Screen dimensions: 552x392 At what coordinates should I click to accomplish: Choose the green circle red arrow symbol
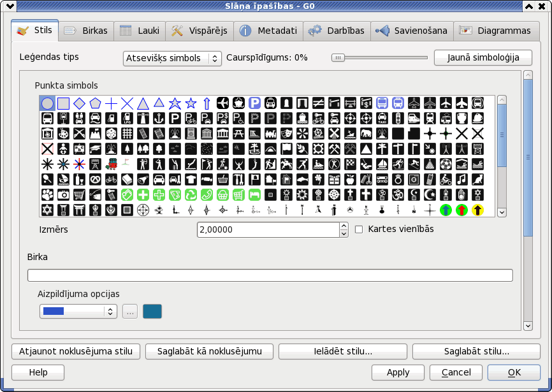[462, 210]
